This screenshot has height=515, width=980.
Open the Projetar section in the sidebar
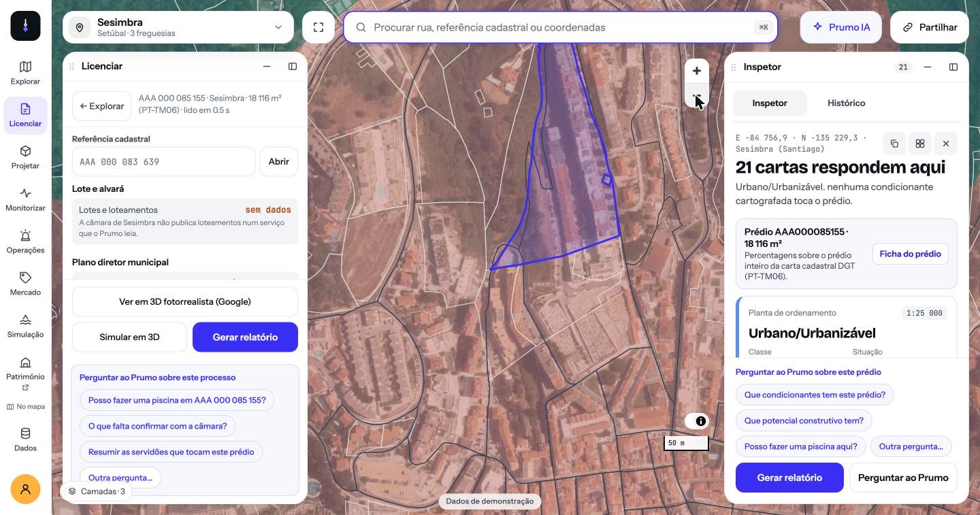(25, 157)
